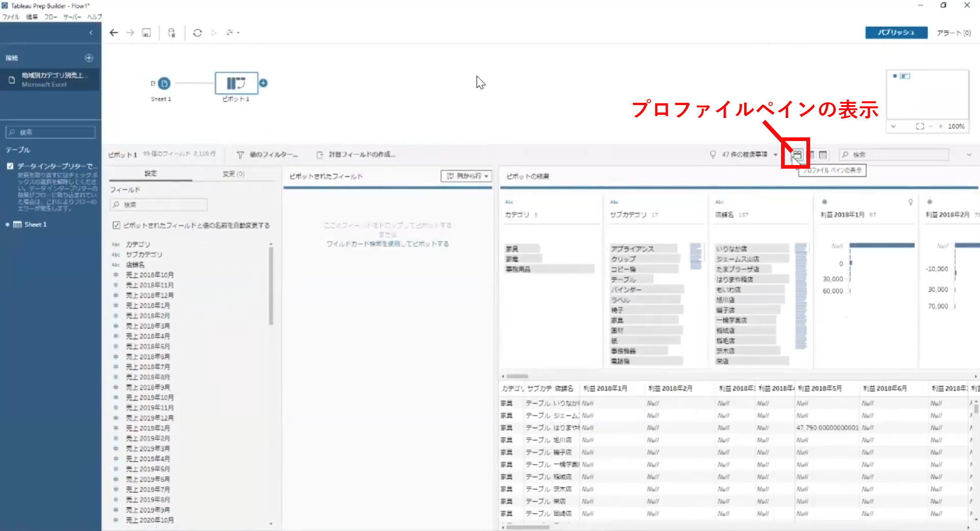This screenshot has height=531, width=980.
Task: Collapse the flow navigator minimap chevron
Action: [893, 126]
